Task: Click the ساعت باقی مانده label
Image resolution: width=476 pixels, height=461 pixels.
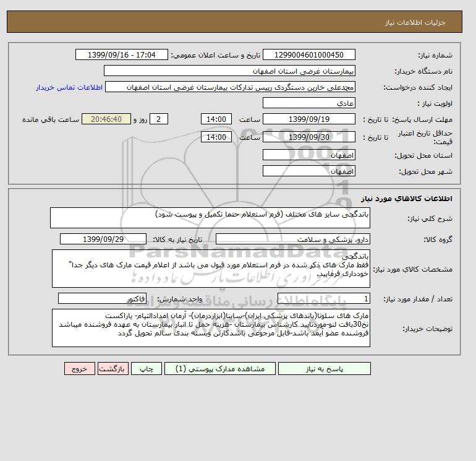Action: coord(51,119)
